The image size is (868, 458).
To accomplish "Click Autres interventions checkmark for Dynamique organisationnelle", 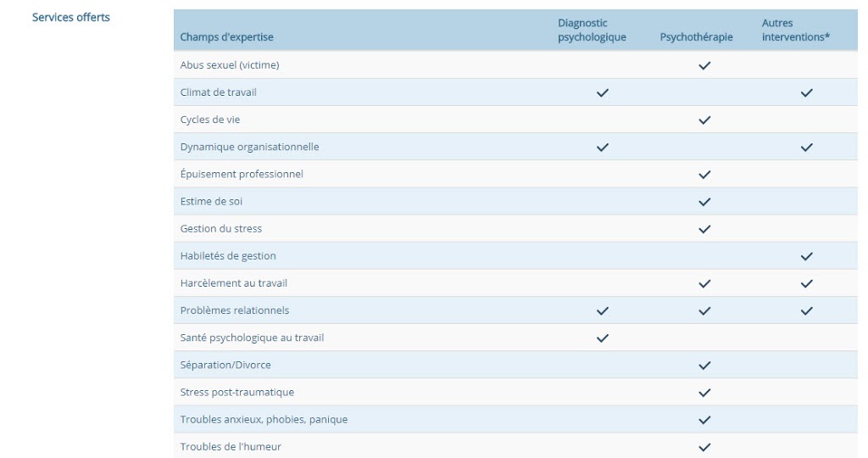I will pyautogui.click(x=807, y=148).
